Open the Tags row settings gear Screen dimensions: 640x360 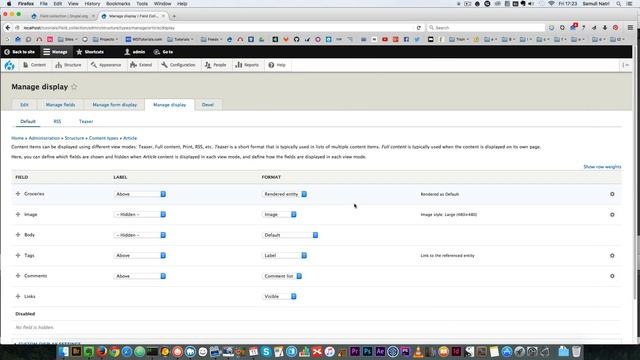[612, 256]
